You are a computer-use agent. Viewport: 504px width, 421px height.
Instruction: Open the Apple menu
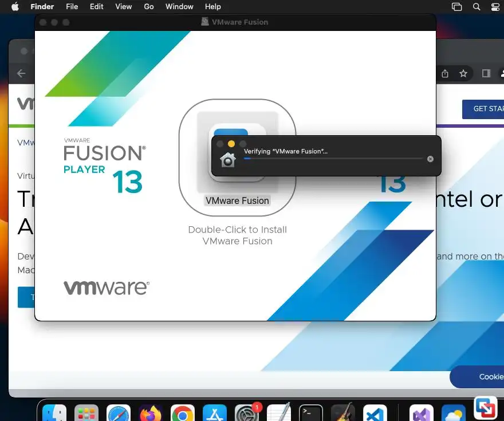click(15, 6)
